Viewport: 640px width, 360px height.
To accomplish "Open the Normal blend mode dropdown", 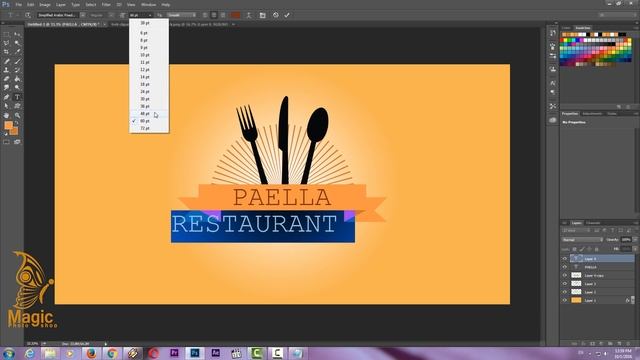I will (582, 240).
